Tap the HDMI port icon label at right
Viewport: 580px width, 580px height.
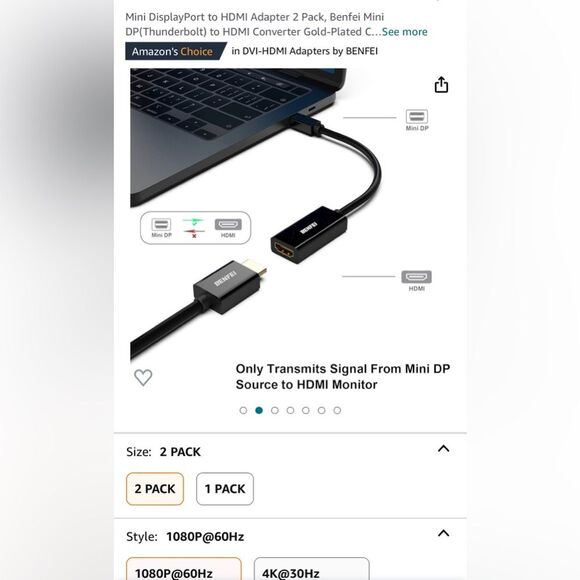pyautogui.click(x=417, y=281)
